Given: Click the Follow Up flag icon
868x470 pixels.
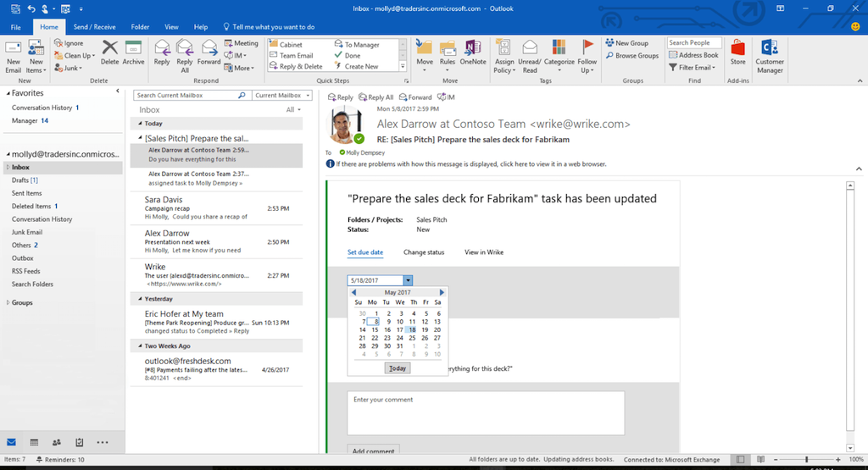Looking at the screenshot, I should coord(587,48).
